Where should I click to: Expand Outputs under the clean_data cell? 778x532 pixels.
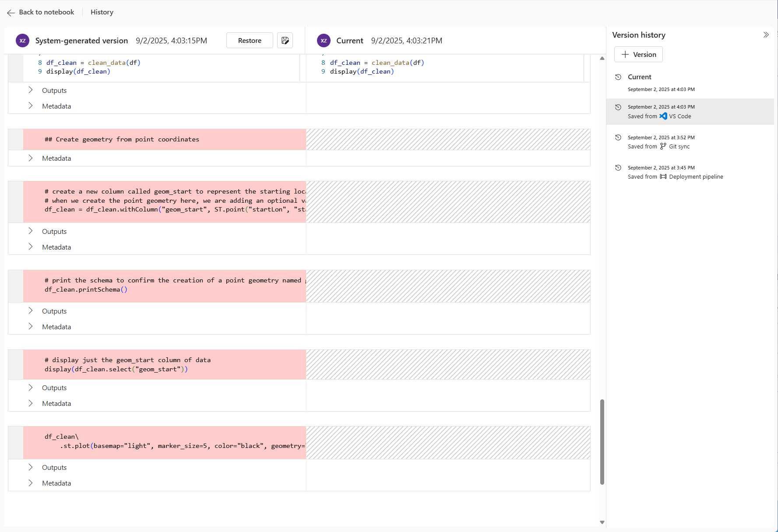tap(31, 90)
